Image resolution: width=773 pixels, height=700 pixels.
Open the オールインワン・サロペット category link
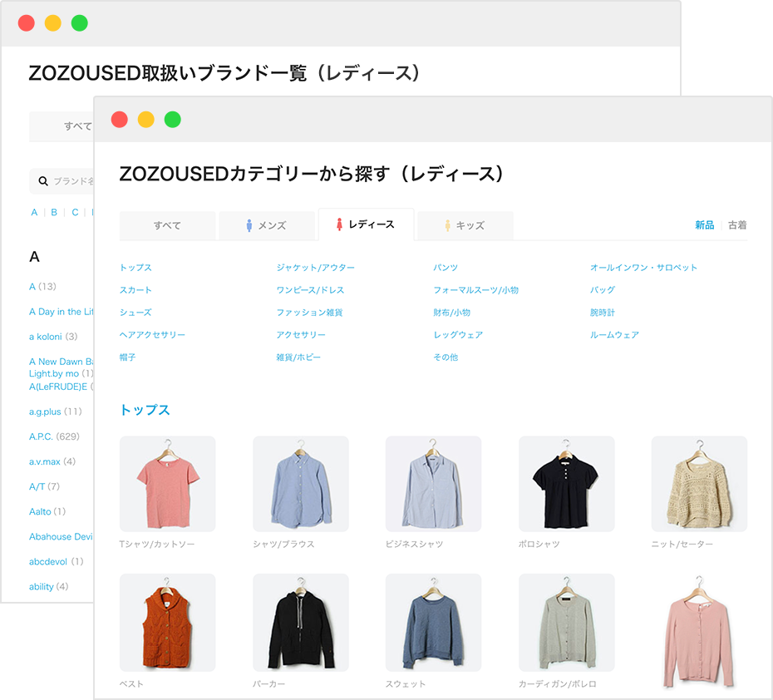coord(644,268)
